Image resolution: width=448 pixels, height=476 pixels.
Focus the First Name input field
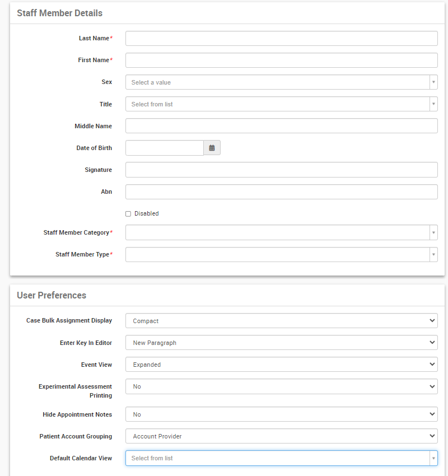[x=281, y=60]
